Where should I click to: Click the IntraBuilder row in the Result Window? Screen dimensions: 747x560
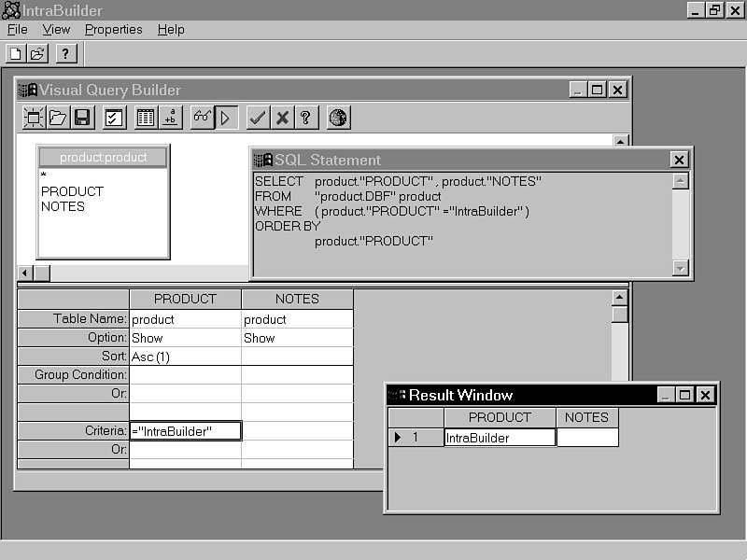499,436
